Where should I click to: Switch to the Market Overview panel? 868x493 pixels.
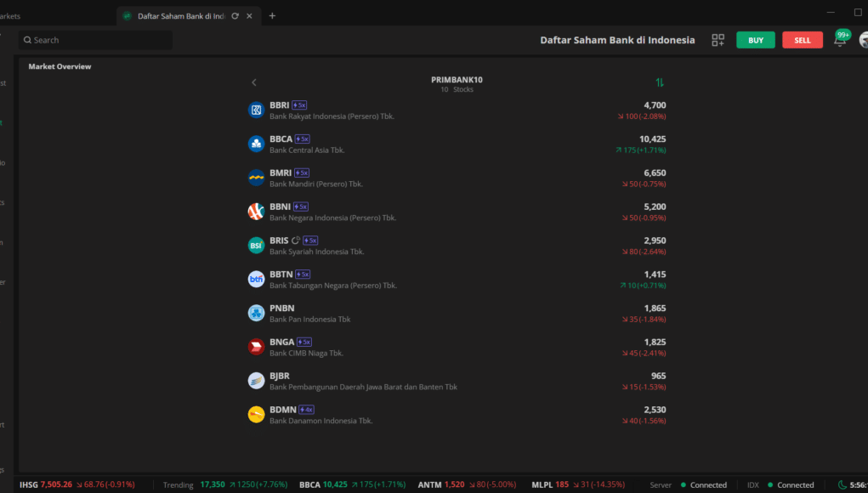tap(59, 65)
